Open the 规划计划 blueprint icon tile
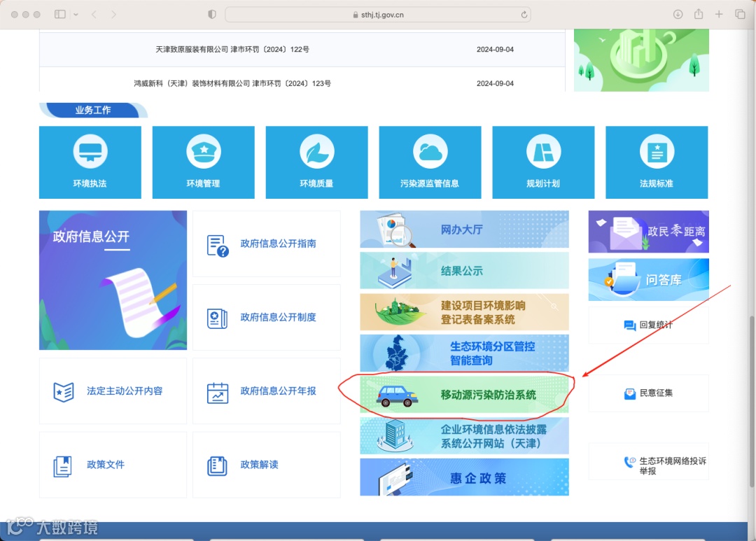756x541 pixels. [x=543, y=162]
